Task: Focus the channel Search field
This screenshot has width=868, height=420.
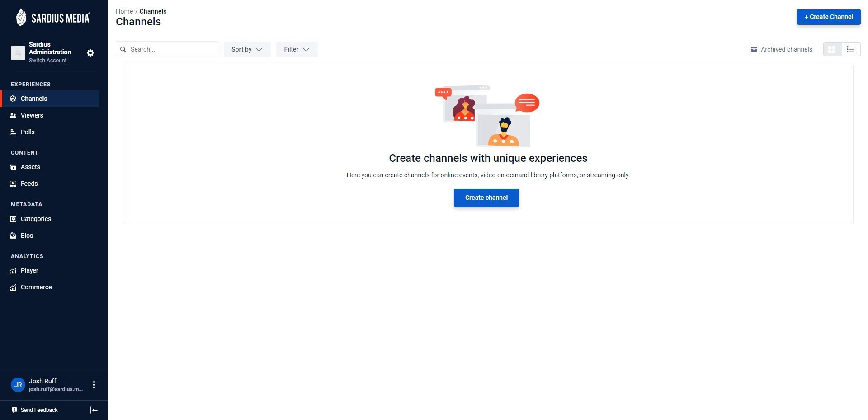Action: pyautogui.click(x=167, y=49)
